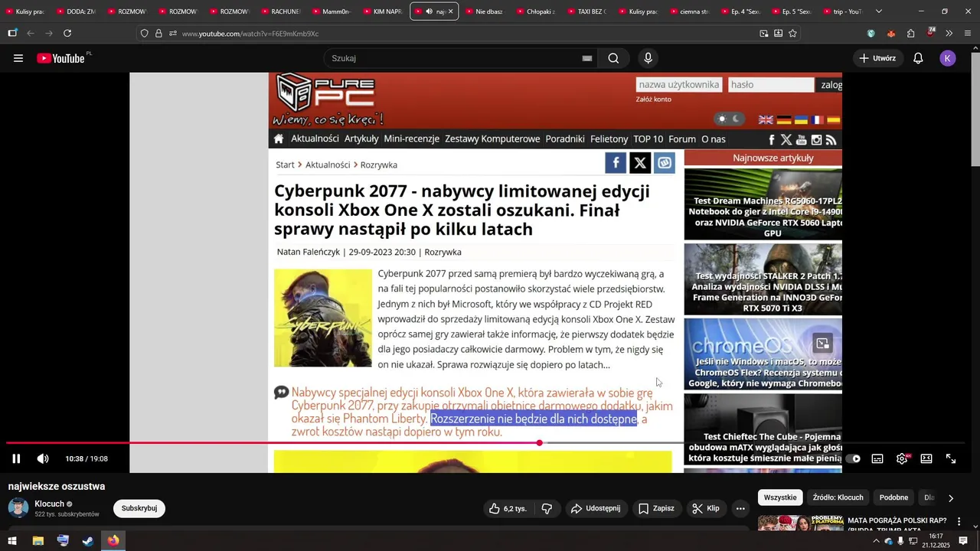This screenshot has height=551, width=980.
Task: Open the account avatar K menu
Action: [x=948, y=58]
